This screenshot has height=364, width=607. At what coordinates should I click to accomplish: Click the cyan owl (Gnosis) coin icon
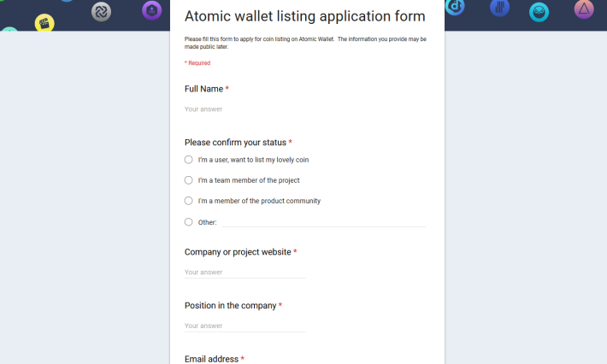tap(539, 12)
